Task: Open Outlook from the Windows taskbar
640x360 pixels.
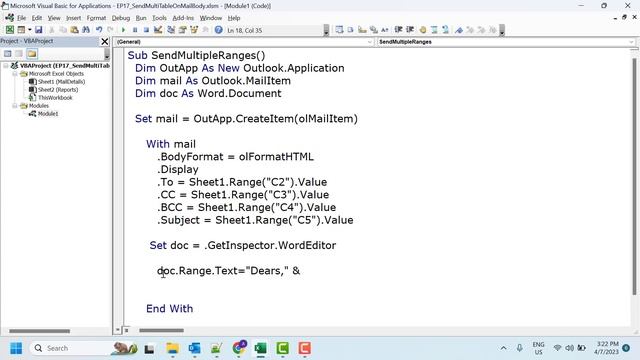Action: click(x=194, y=348)
